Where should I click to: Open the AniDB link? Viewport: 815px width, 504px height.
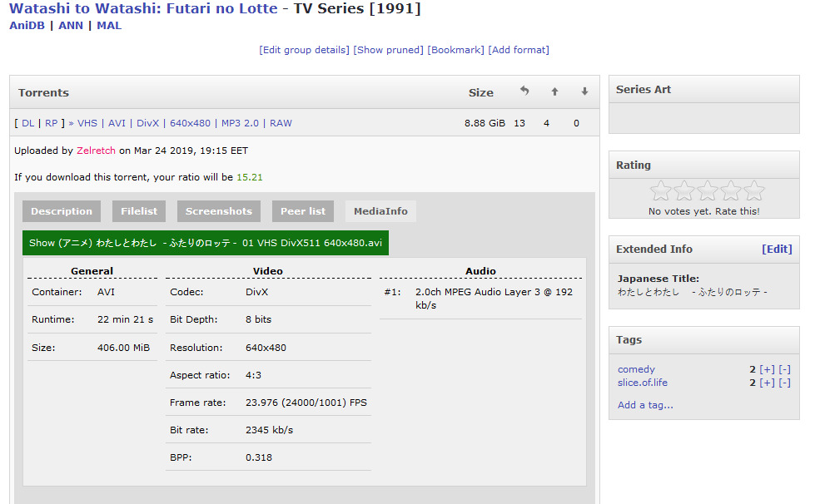(27, 26)
